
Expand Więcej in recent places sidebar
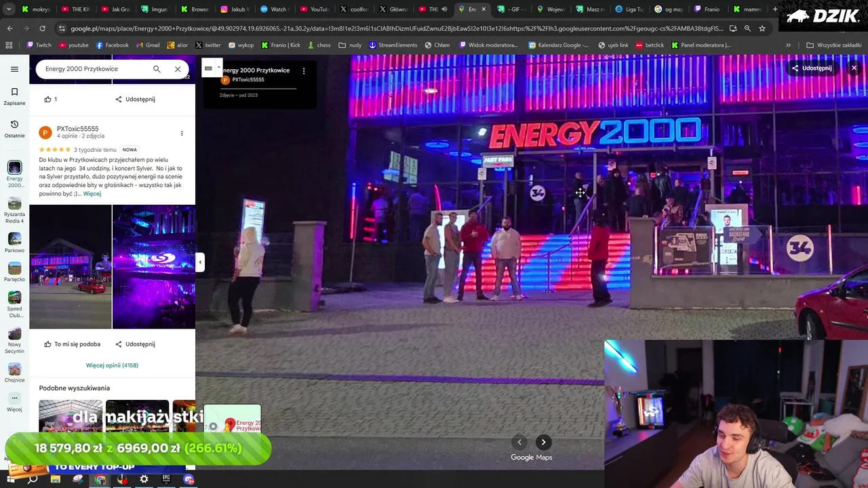pyautogui.click(x=14, y=403)
